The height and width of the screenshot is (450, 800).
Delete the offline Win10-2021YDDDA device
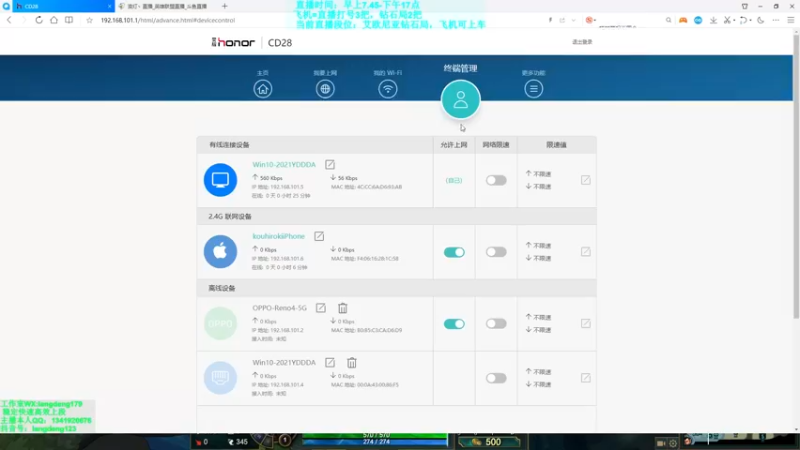352,362
